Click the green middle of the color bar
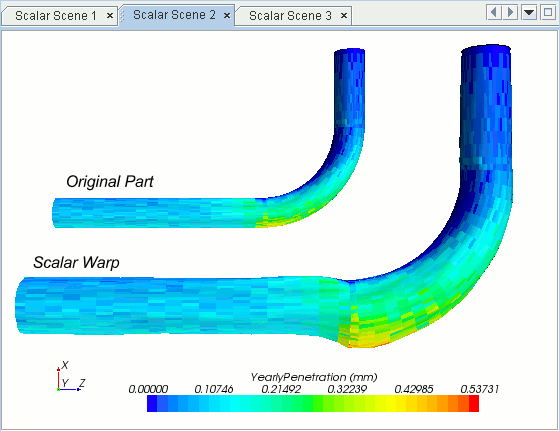Viewport: 560px width, 431px height. (313, 404)
